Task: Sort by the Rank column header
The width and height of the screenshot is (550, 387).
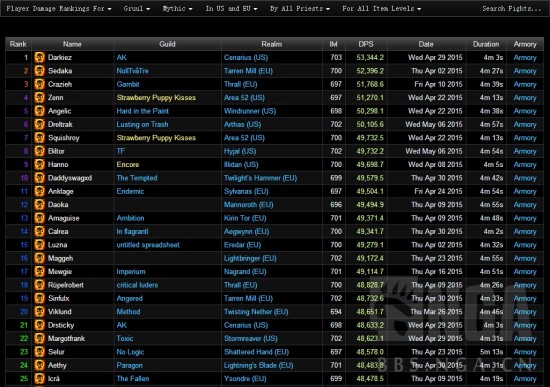Action: [x=18, y=44]
